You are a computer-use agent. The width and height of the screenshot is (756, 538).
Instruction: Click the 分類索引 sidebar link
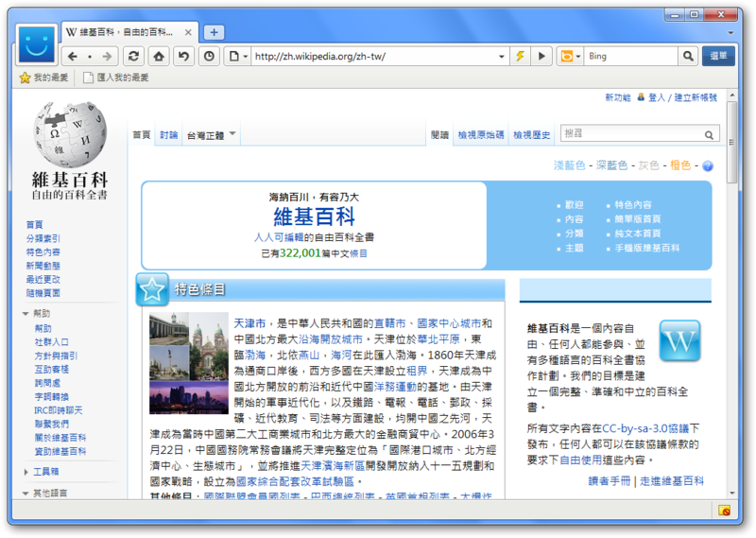click(43, 238)
